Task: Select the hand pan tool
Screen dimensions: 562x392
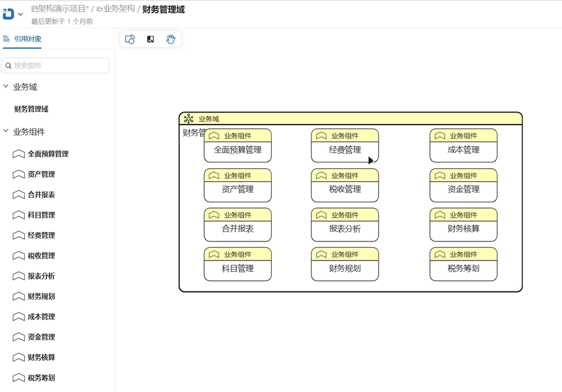Action: [x=171, y=39]
